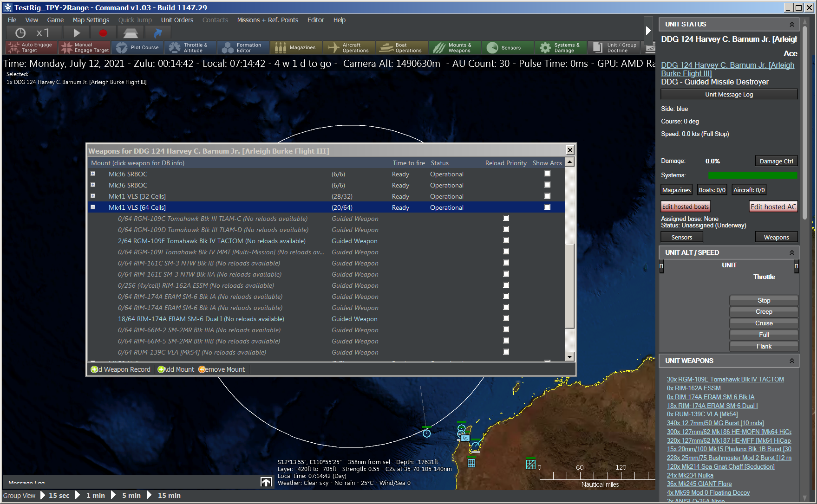Screen dimensions: 817x504
Task: Select the hatched facility icon on the map
Action: (x=531, y=464)
